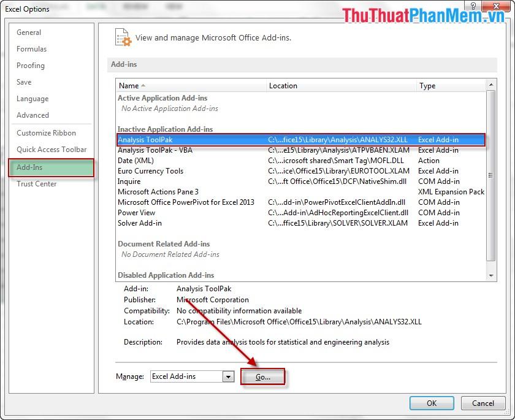Click the Help question mark icon
The height and width of the screenshot is (420, 515).
[x=473, y=6]
